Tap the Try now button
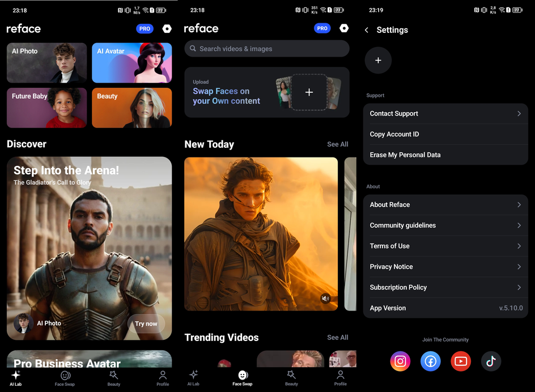This screenshot has height=392, width=535. tap(146, 323)
